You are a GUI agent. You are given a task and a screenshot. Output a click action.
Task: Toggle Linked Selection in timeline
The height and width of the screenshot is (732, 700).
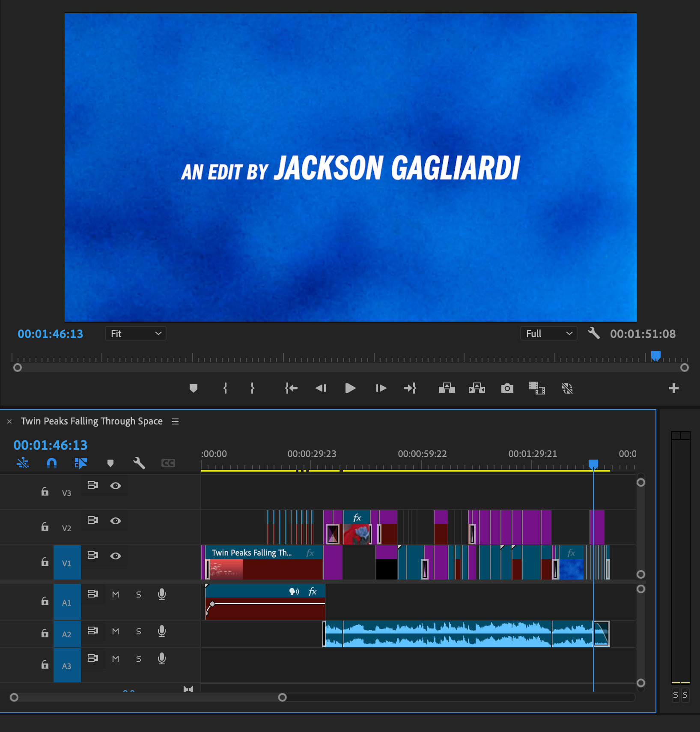[80, 463]
